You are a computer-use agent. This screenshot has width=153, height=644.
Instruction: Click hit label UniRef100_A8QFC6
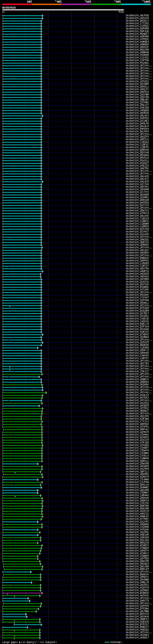(137, 271)
